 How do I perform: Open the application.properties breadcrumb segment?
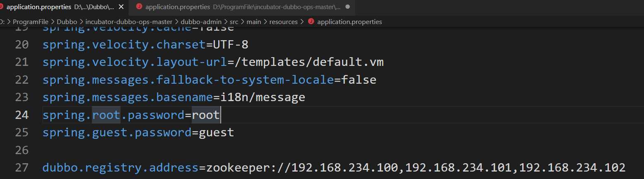click(x=350, y=22)
